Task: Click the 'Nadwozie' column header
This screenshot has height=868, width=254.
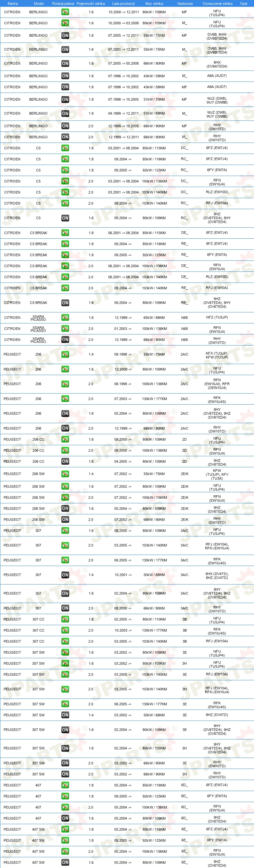Action: (185, 3)
